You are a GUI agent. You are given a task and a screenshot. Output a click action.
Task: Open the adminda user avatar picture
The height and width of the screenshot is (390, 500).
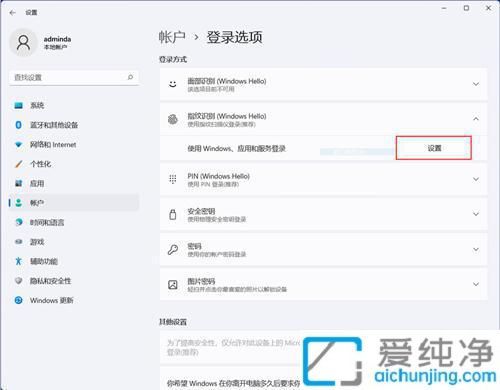coord(23,43)
